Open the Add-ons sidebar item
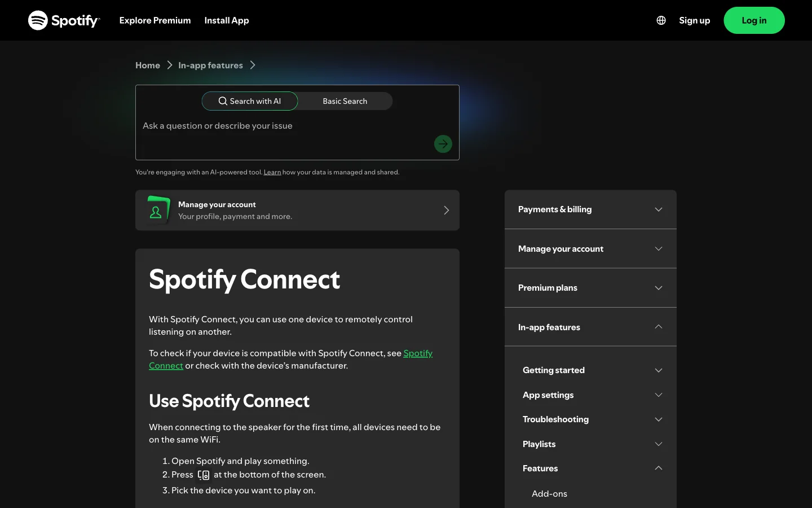 coord(549,494)
